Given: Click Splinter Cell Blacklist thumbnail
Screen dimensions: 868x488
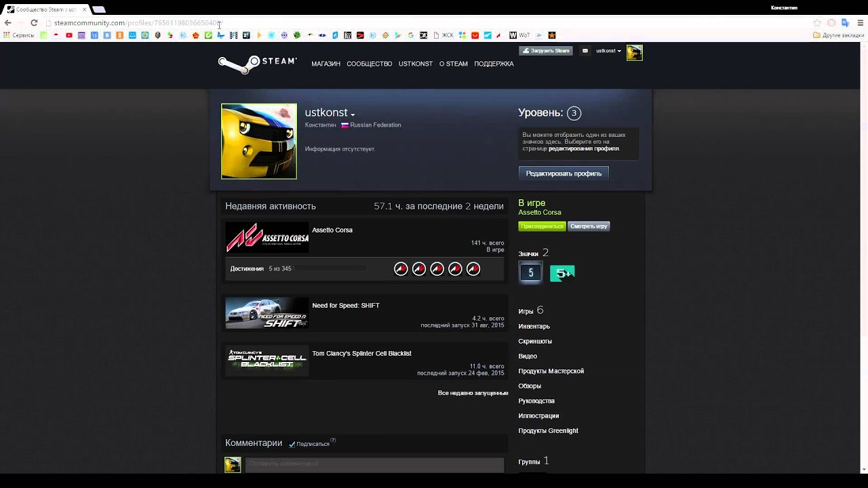Looking at the screenshot, I should [x=267, y=361].
